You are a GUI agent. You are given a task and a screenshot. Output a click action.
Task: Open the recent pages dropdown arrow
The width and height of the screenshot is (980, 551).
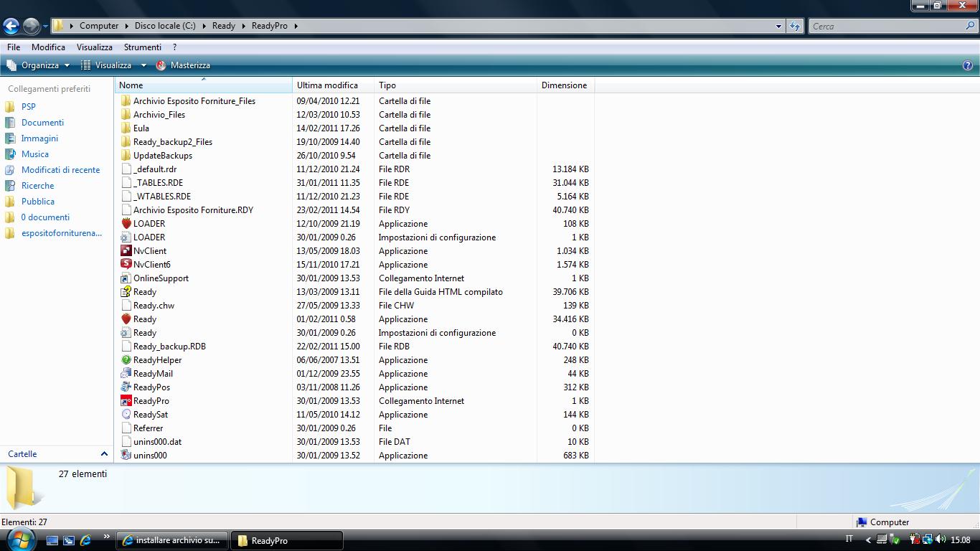pos(45,27)
